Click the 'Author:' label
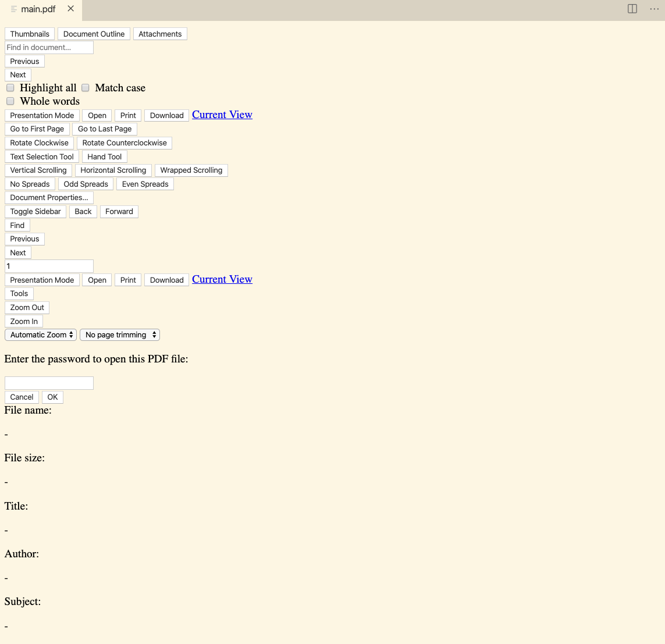 pyautogui.click(x=22, y=554)
